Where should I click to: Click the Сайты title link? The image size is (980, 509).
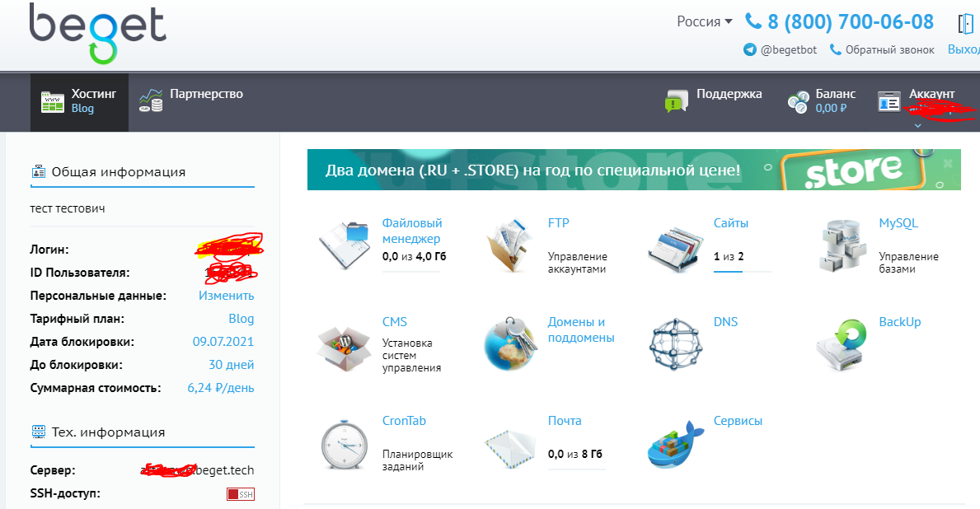[x=730, y=223]
